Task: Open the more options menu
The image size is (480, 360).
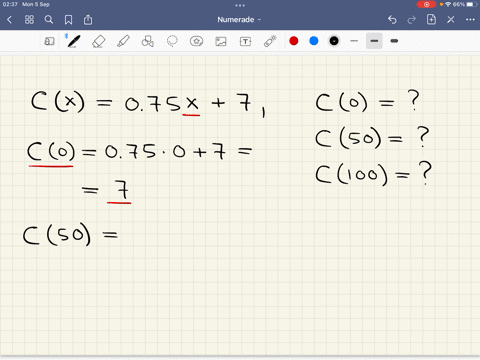Action: pos(470,20)
